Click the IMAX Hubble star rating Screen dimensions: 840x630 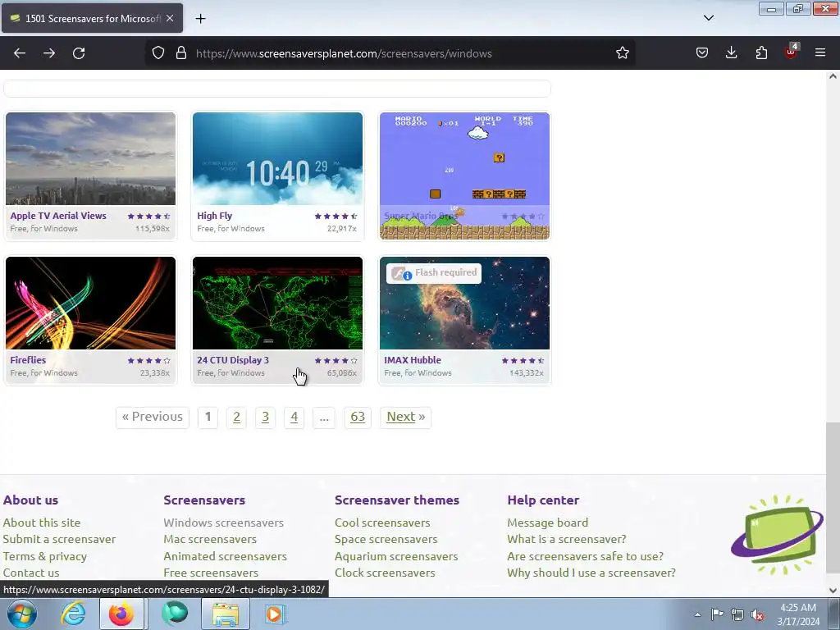coord(523,361)
